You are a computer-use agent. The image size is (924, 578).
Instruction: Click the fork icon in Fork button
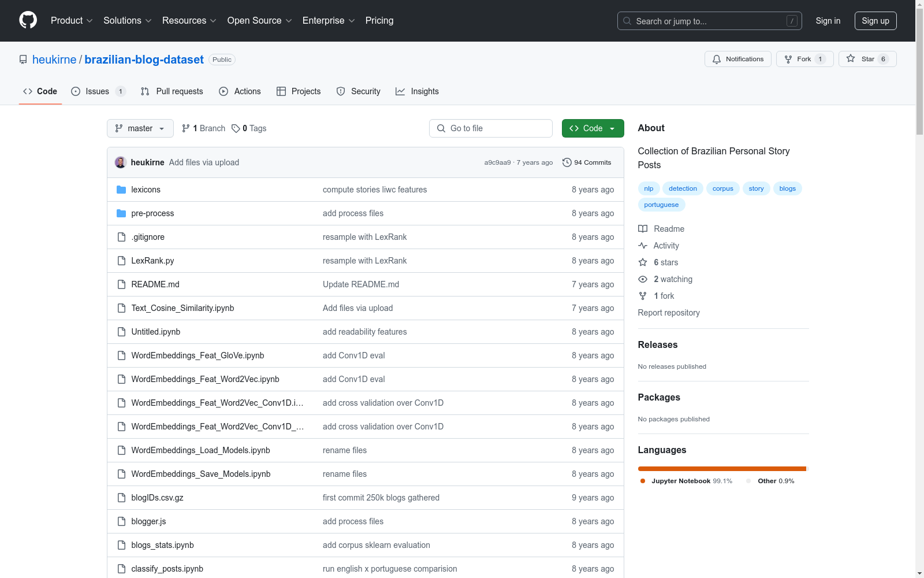(788, 59)
